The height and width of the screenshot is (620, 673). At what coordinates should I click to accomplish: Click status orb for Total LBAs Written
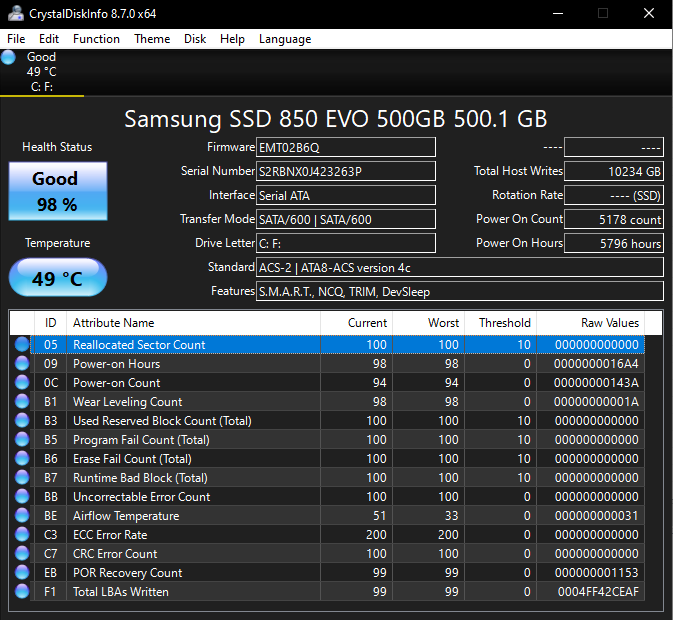pyautogui.click(x=22, y=592)
